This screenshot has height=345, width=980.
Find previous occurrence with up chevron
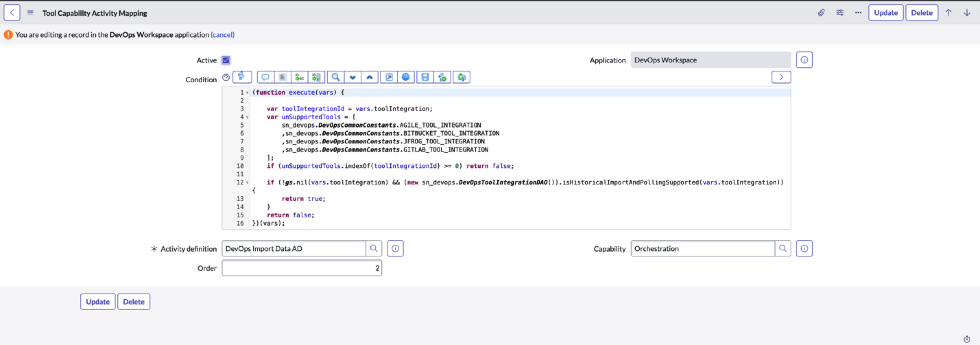369,77
